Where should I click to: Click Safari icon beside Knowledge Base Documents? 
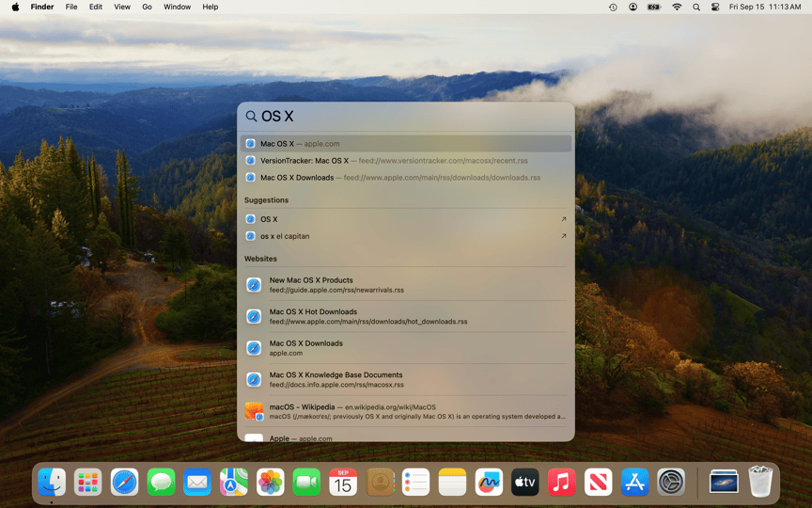pyautogui.click(x=254, y=379)
